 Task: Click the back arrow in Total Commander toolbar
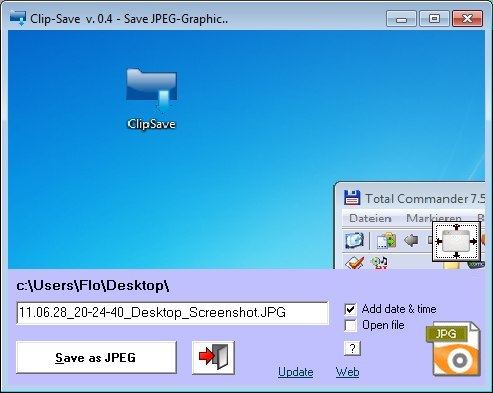click(411, 240)
